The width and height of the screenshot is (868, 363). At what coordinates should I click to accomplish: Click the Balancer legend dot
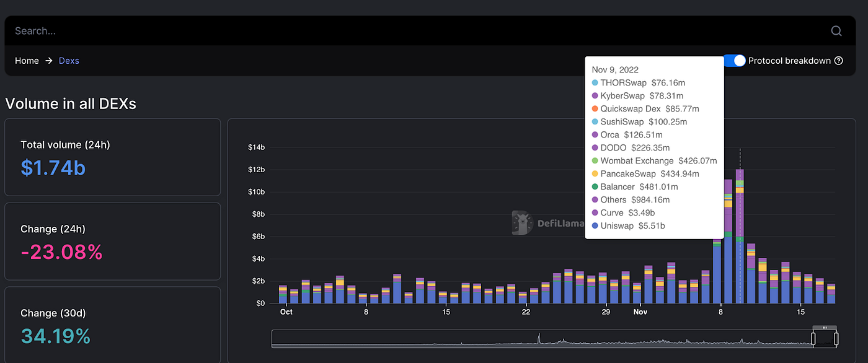[x=595, y=186]
